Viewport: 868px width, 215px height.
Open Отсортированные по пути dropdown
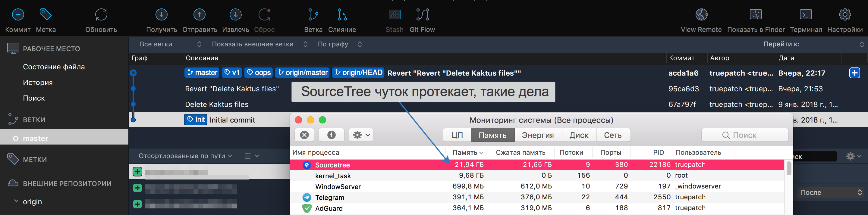tap(185, 156)
